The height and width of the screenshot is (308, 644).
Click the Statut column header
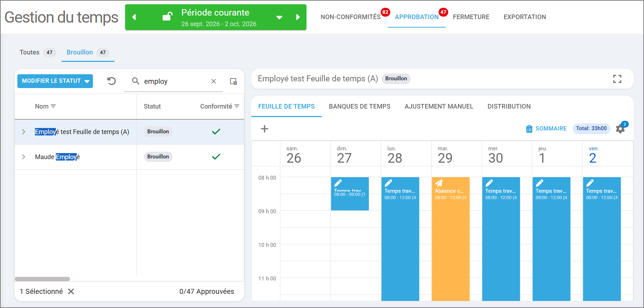[152, 106]
